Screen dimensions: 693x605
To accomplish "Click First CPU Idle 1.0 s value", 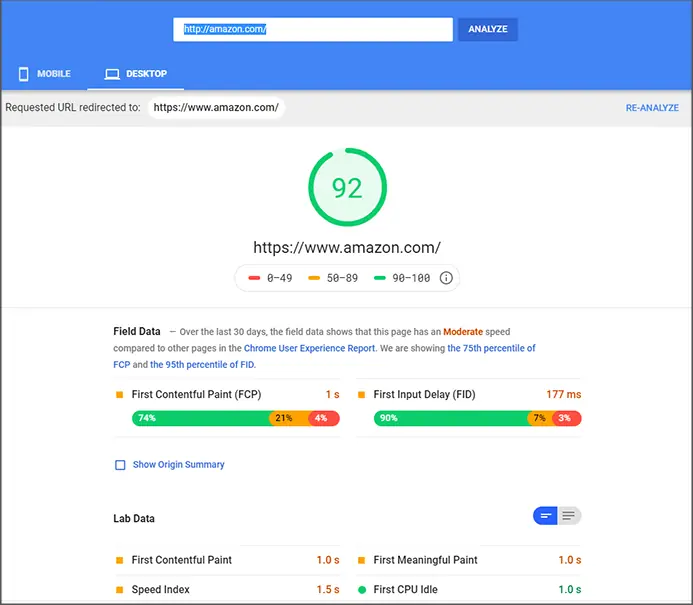I will [570, 590].
